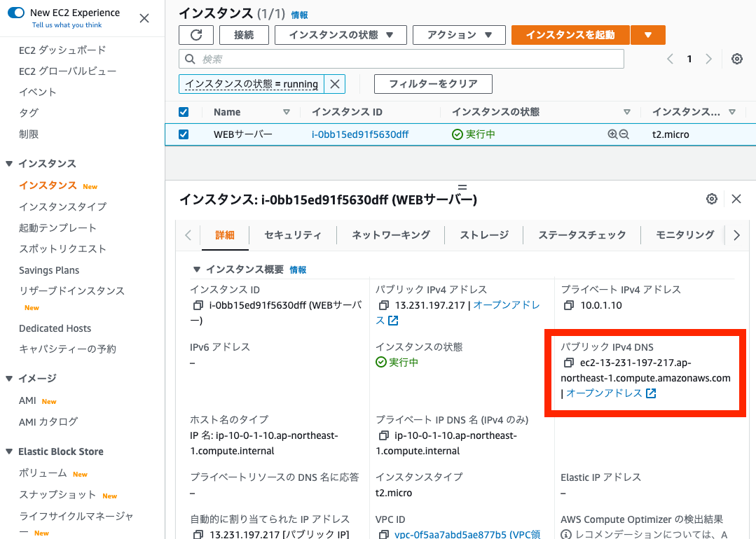Image resolution: width=756 pixels, height=539 pixels.
Task: Copy instance ID in overview section
Action: [x=198, y=305]
